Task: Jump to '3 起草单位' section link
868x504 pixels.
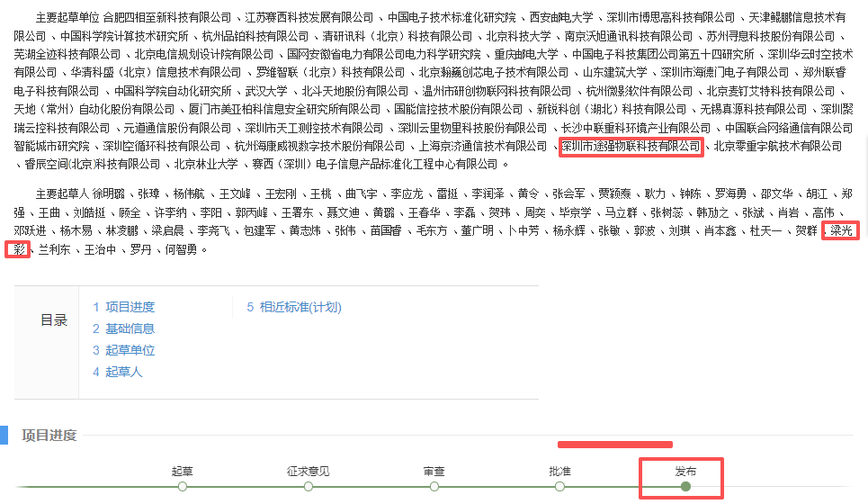Action: 123,350
